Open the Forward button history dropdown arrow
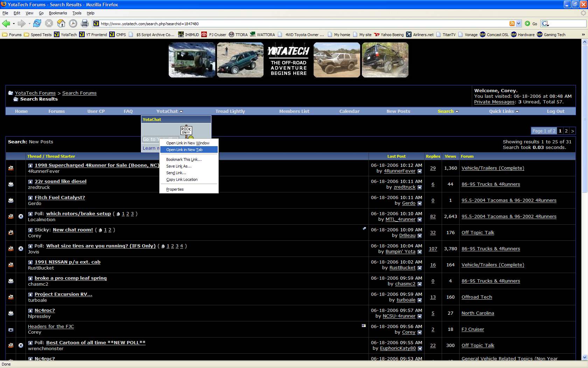This screenshot has height=368, width=588. pyautogui.click(x=29, y=23)
